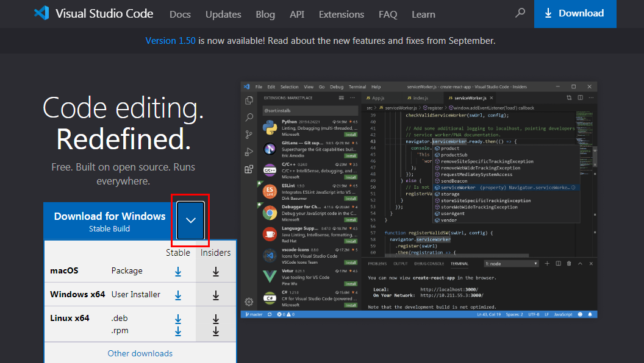Open Search icon in editor activity bar
644x363 pixels.
pos(249,118)
